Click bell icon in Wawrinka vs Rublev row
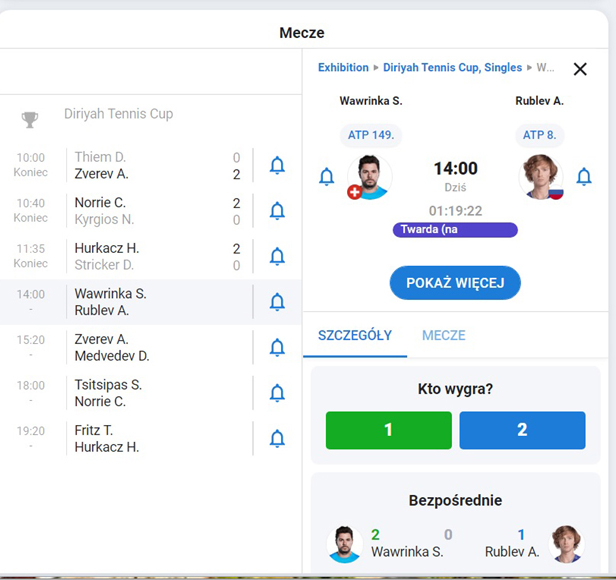Screen dimensions: 616x580 pos(278,302)
